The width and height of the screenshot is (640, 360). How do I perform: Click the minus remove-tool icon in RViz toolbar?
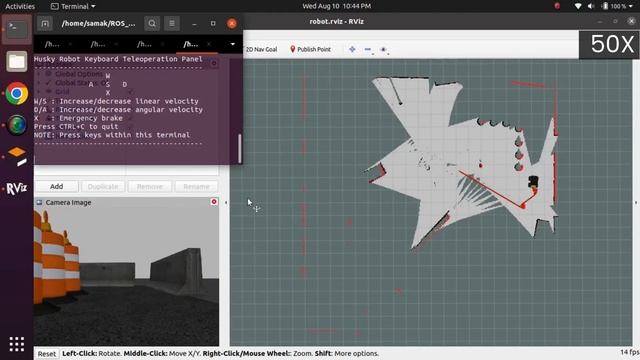click(x=368, y=49)
